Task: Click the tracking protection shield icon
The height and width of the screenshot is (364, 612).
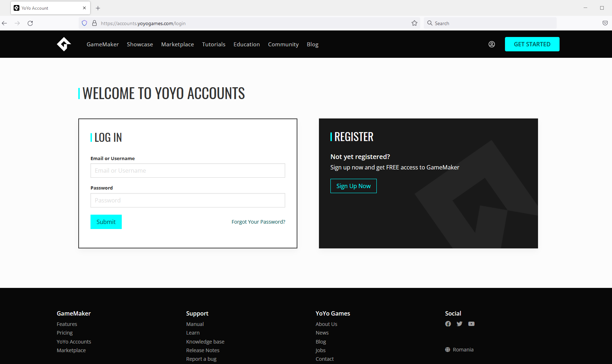Action: (84, 23)
